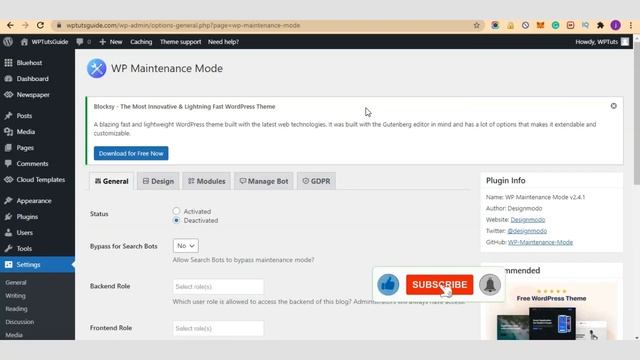Open the Designmodo website link
Screen dimensions: 640x360
pos(528,220)
